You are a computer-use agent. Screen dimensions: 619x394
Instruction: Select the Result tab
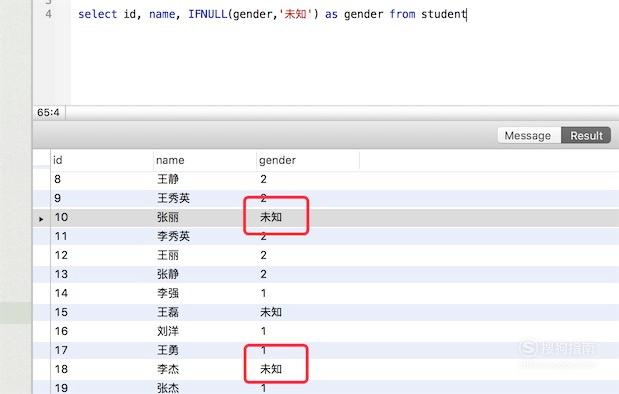tap(586, 135)
